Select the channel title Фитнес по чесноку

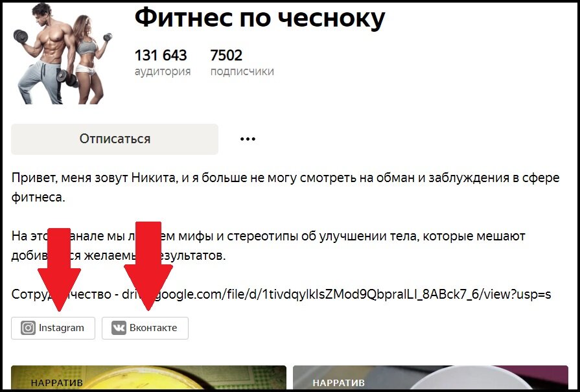coord(260,18)
